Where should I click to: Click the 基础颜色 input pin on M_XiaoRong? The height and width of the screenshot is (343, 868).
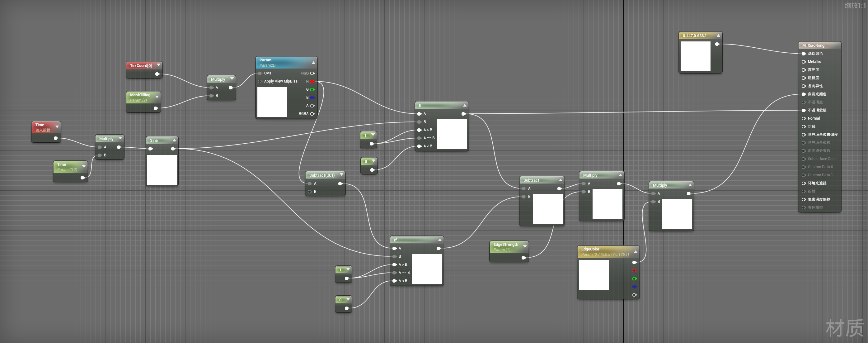(804, 53)
